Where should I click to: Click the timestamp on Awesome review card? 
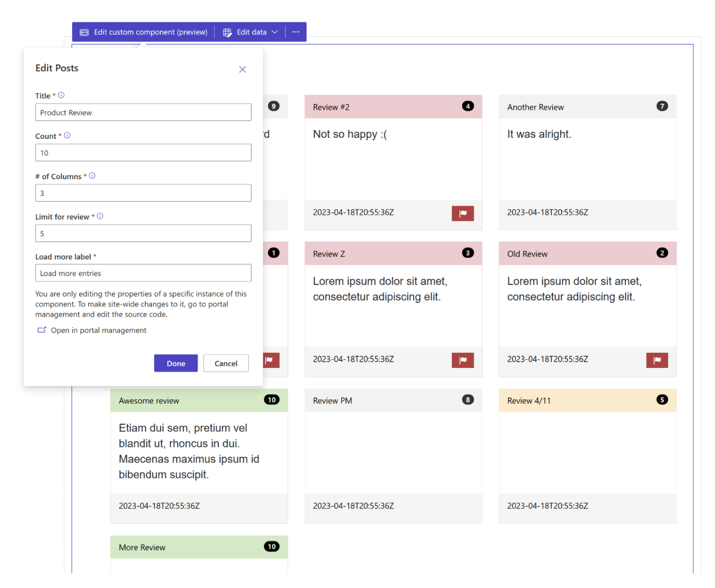click(159, 506)
